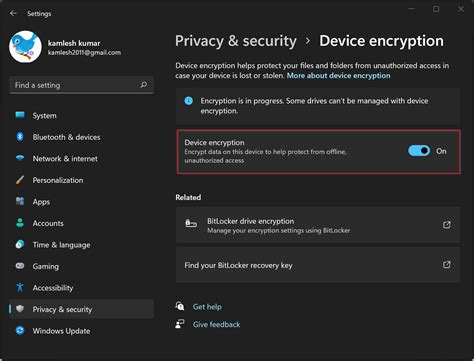Click the Find a setting search box

coord(81,85)
